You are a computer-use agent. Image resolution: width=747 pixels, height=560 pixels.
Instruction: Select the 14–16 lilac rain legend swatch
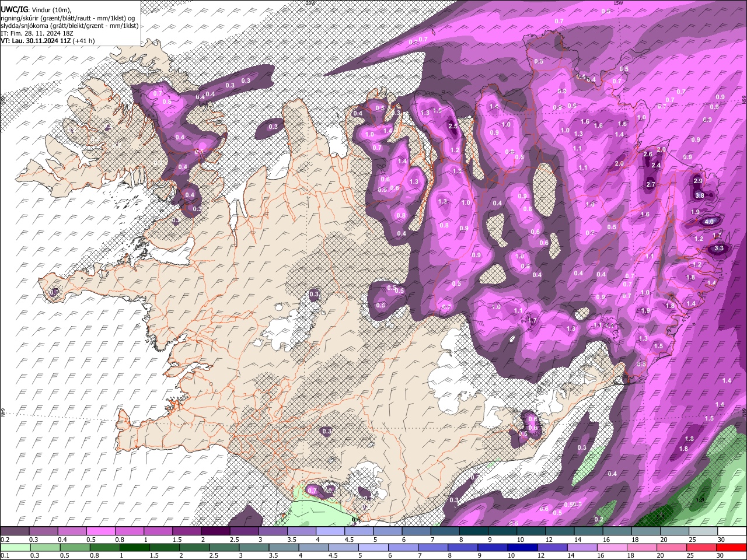[582, 548]
